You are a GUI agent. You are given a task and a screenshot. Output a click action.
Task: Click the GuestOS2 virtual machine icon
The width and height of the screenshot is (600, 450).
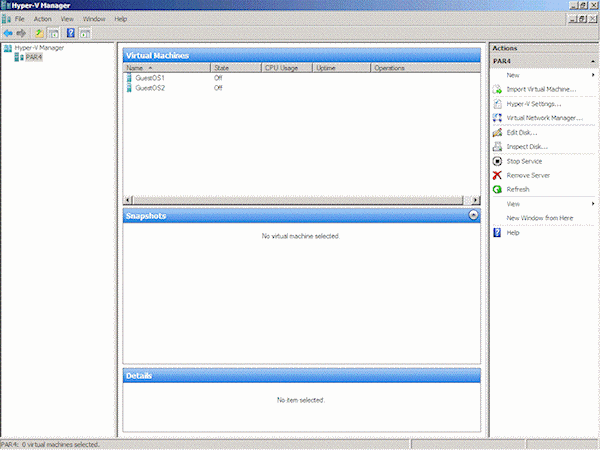(129, 88)
